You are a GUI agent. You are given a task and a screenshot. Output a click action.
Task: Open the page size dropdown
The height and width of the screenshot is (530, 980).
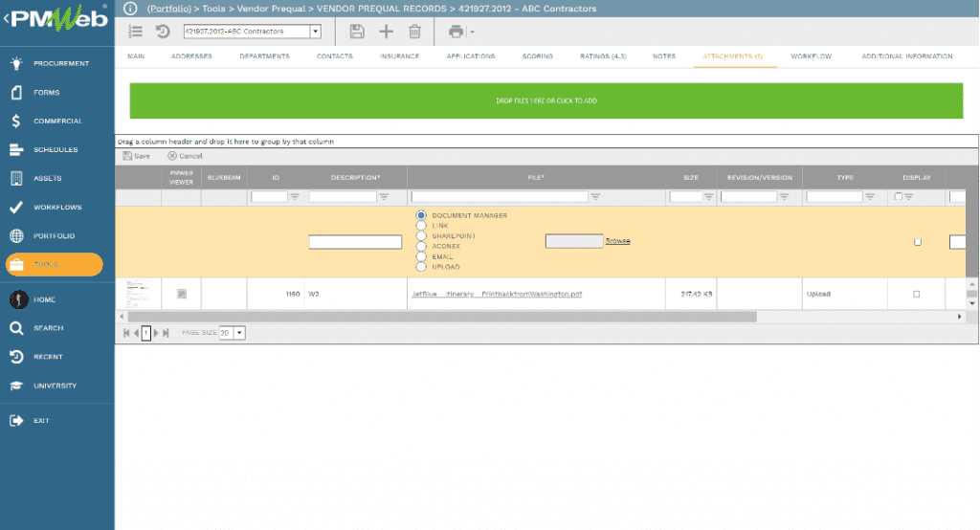click(x=239, y=333)
